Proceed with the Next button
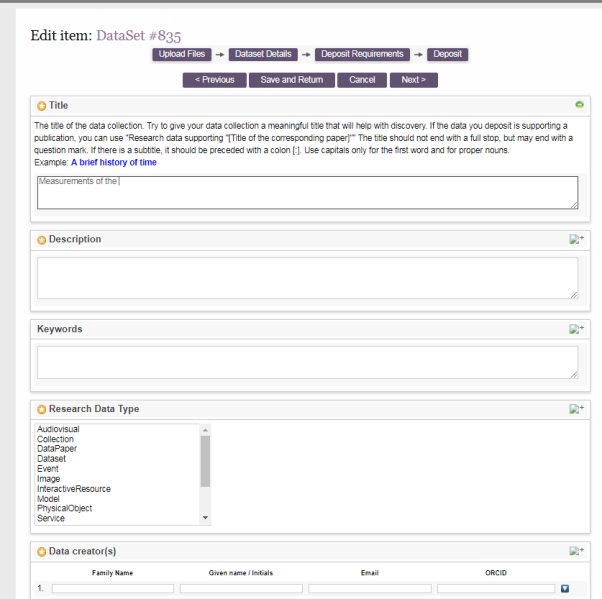The width and height of the screenshot is (602, 599). (x=413, y=80)
